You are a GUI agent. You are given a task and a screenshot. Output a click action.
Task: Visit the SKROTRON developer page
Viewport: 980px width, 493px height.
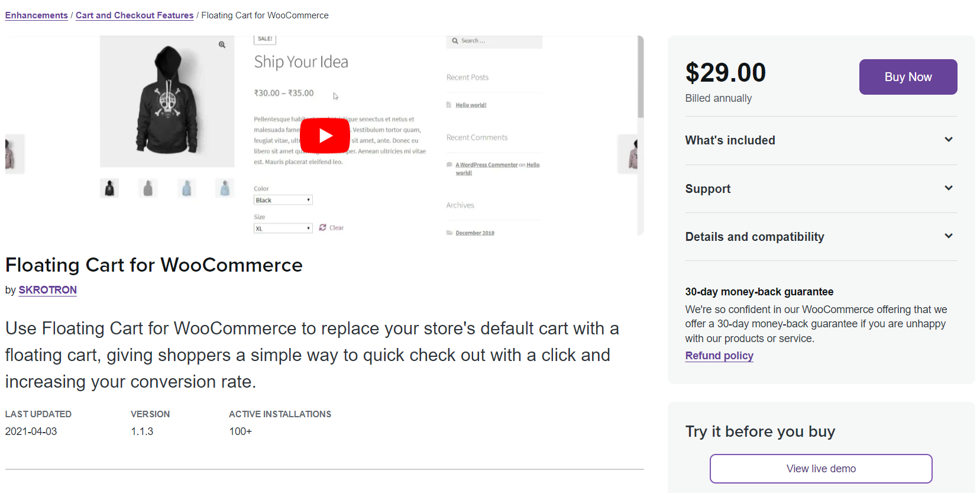coord(47,290)
